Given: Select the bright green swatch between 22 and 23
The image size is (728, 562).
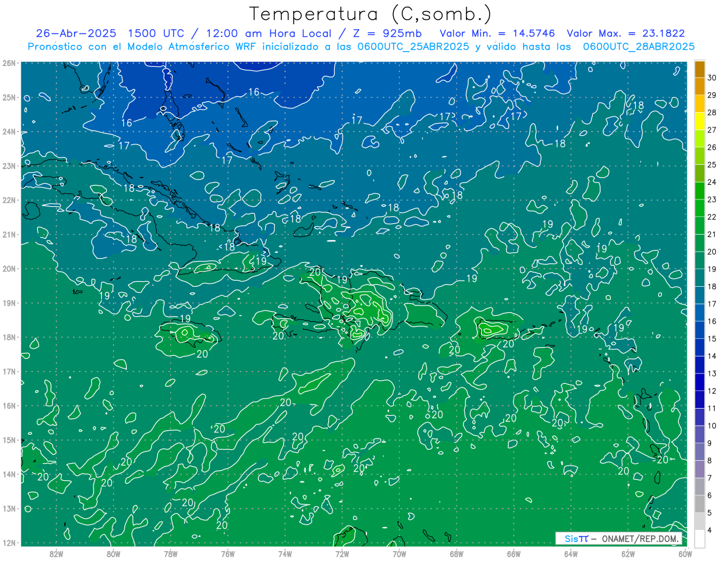Looking at the screenshot, I should (x=699, y=208).
